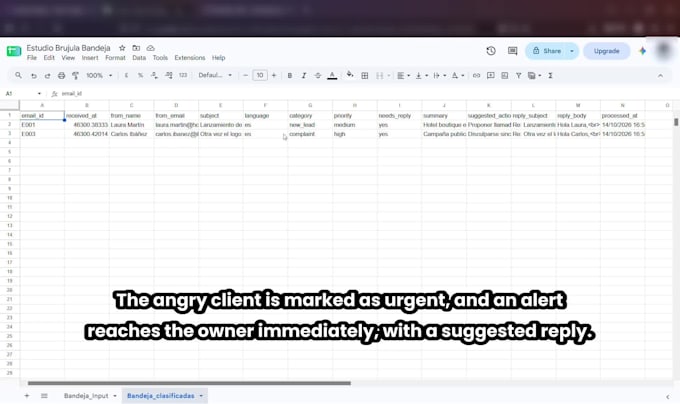This screenshot has width=680, height=404.
Task: Click the Share button
Action: [x=546, y=51]
